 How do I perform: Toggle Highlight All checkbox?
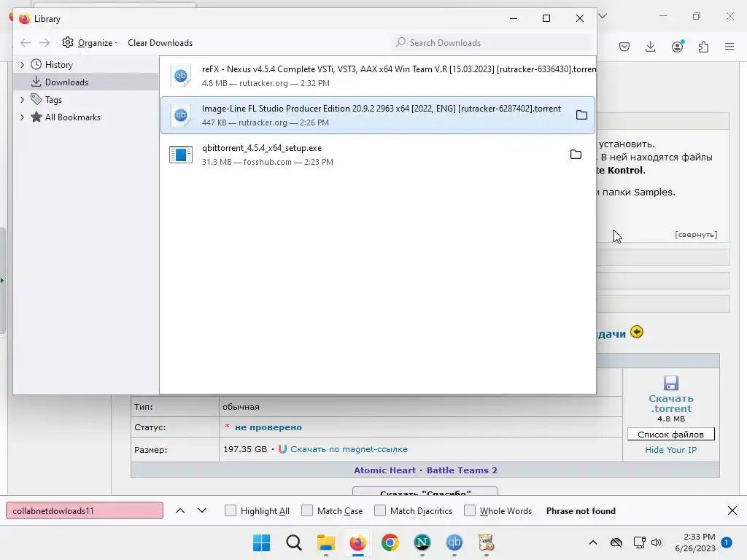[x=230, y=511]
